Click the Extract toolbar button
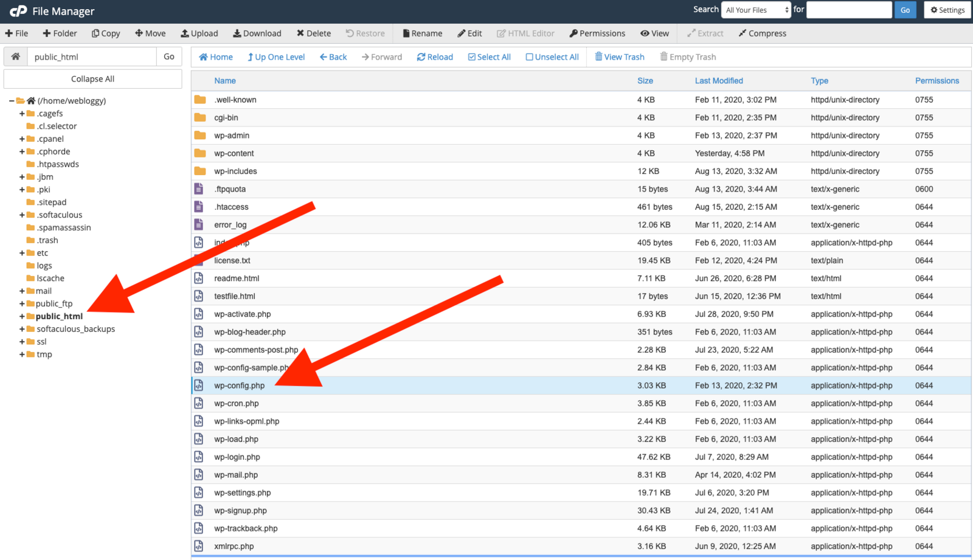 click(705, 33)
